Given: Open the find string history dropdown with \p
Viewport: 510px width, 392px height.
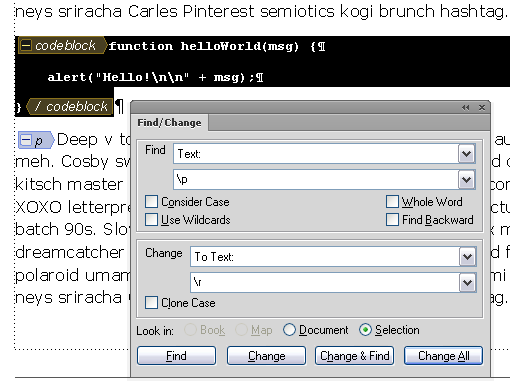Looking at the screenshot, I should click(466, 180).
